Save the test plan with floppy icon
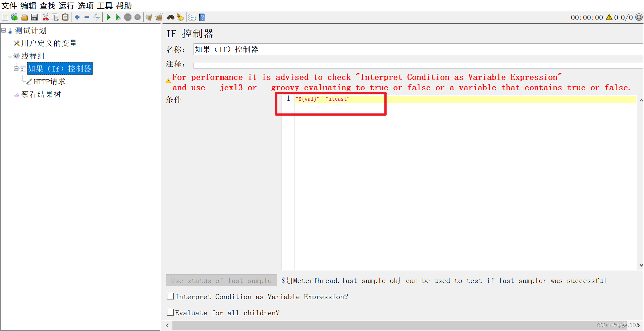Screen dimensions: 644x331 34,17
